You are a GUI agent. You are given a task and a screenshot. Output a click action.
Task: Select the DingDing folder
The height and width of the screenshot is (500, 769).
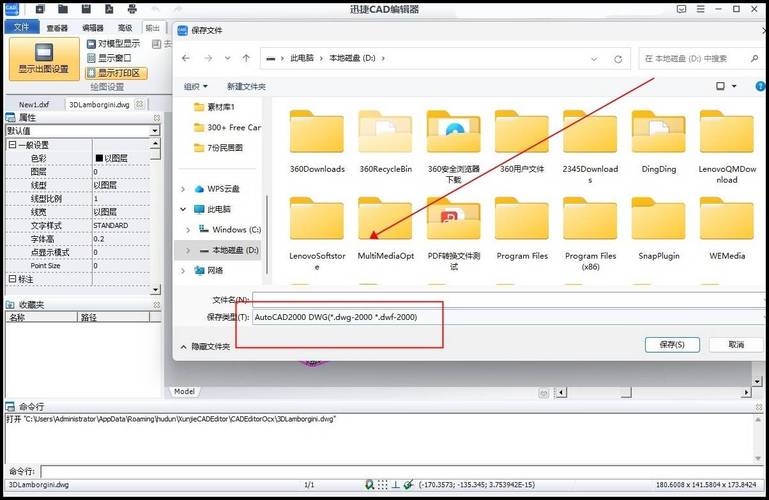659,142
